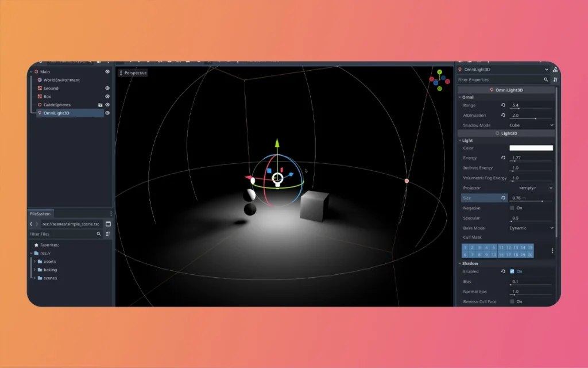Viewport: 588px width, 368px height.
Task: Toggle visibility of the Box node
Action: coord(108,97)
